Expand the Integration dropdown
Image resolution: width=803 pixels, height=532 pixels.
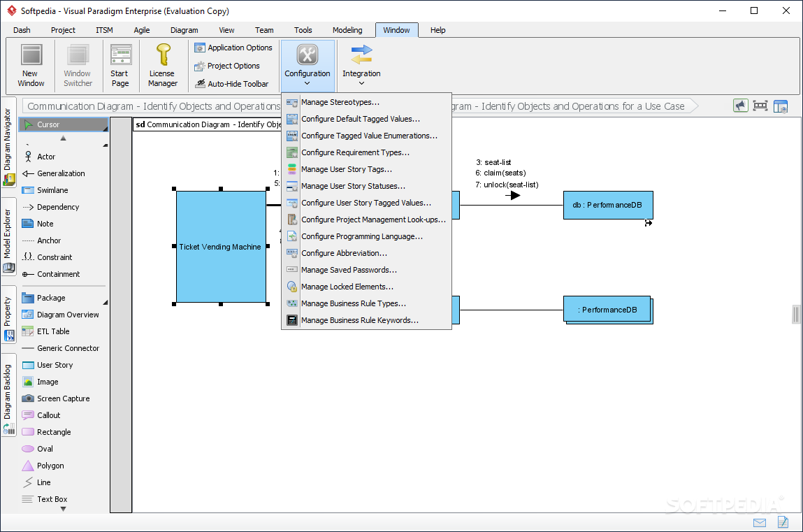[361, 66]
